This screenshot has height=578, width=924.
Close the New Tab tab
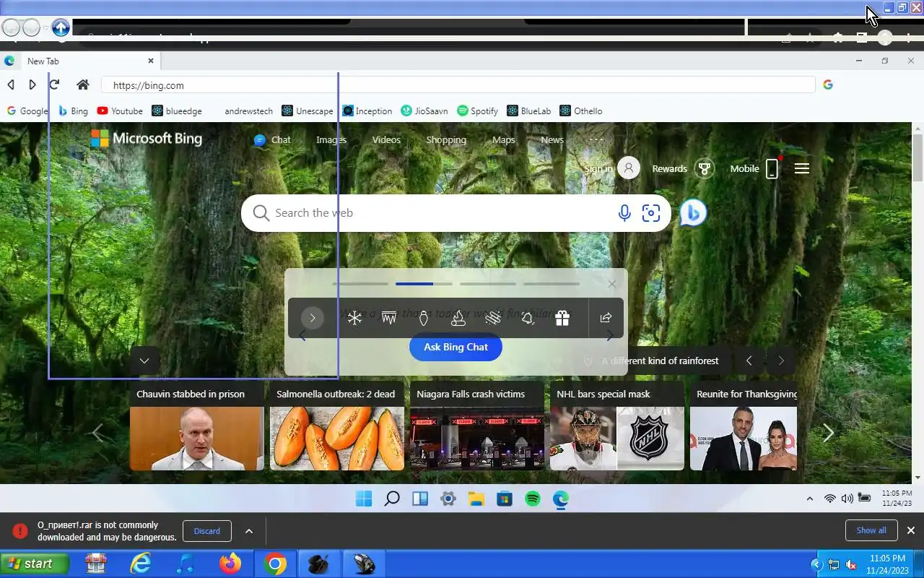(x=151, y=61)
